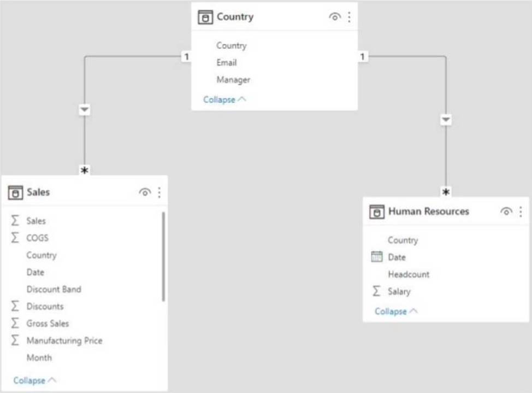Click the calendar icon beside Date field
The height and width of the screenshot is (393, 532).
(x=377, y=257)
